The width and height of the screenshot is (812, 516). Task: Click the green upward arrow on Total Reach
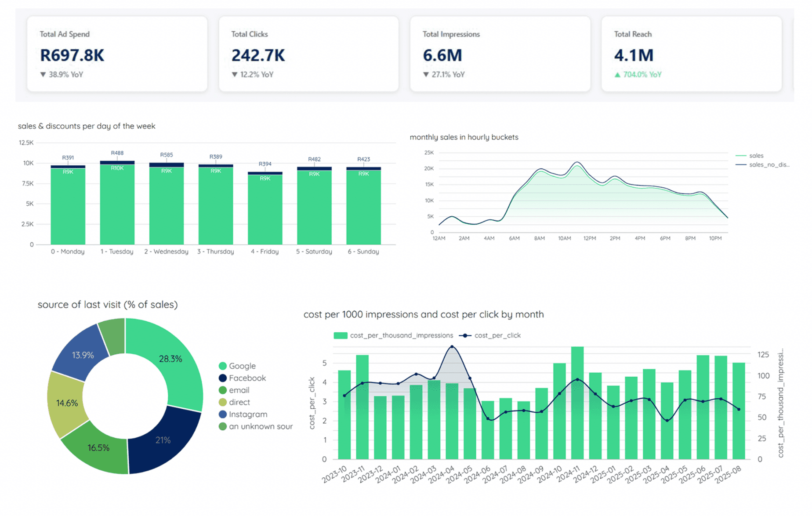618,74
